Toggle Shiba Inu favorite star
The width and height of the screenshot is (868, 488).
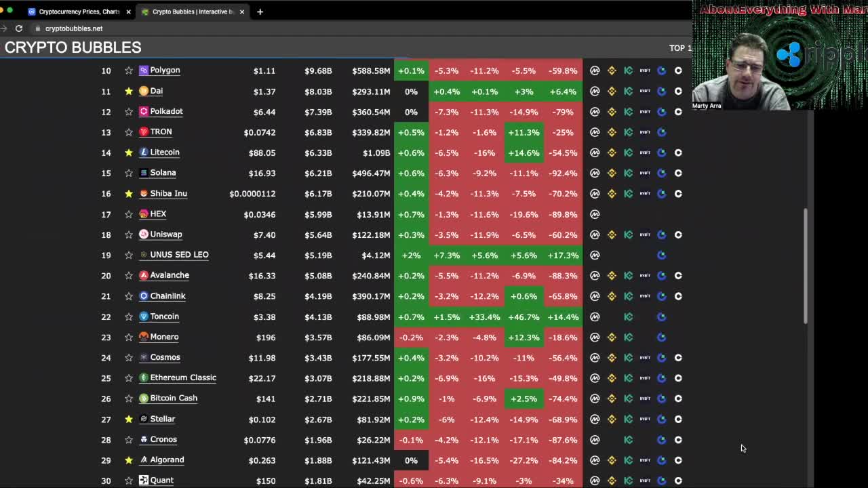129,193
